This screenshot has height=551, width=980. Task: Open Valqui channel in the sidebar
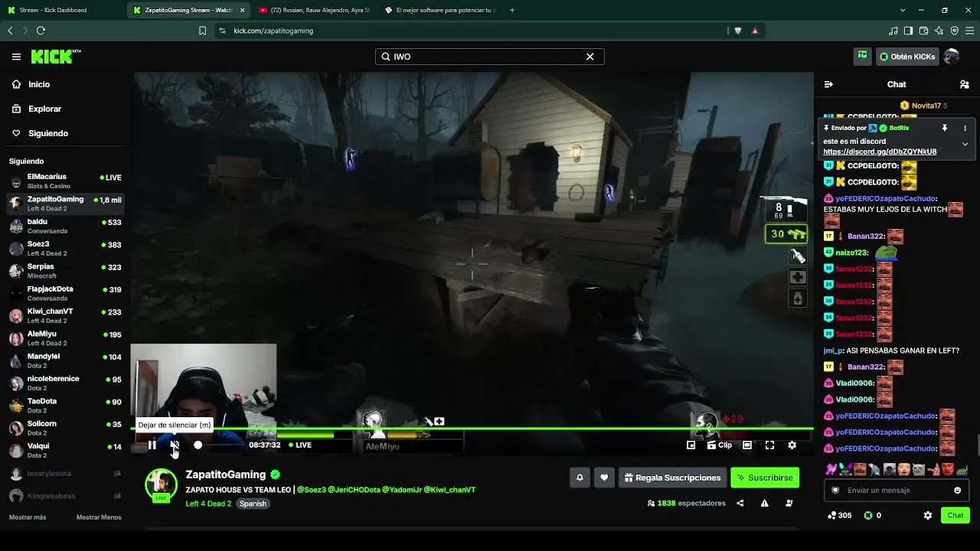(x=64, y=450)
